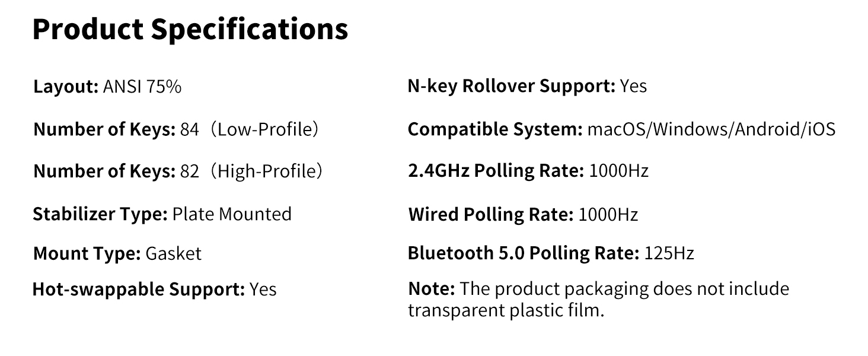Image resolution: width=868 pixels, height=356 pixels.
Task: Click the Mount Type label
Action: [x=87, y=254]
